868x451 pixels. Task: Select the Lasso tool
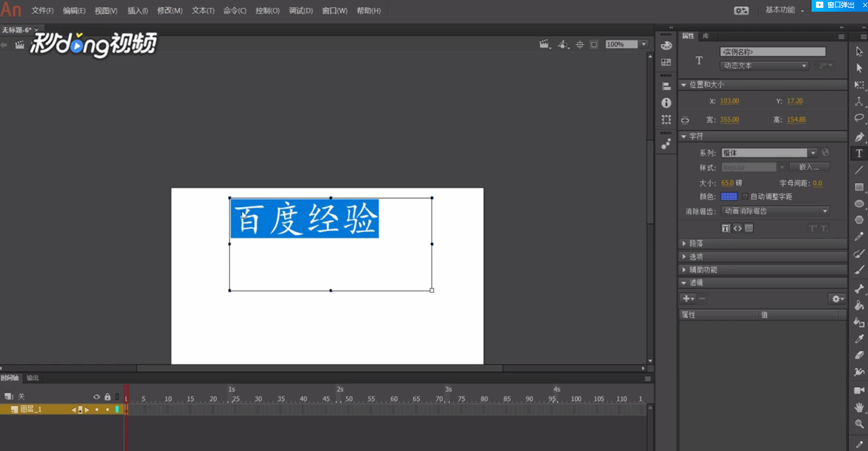[859, 118]
